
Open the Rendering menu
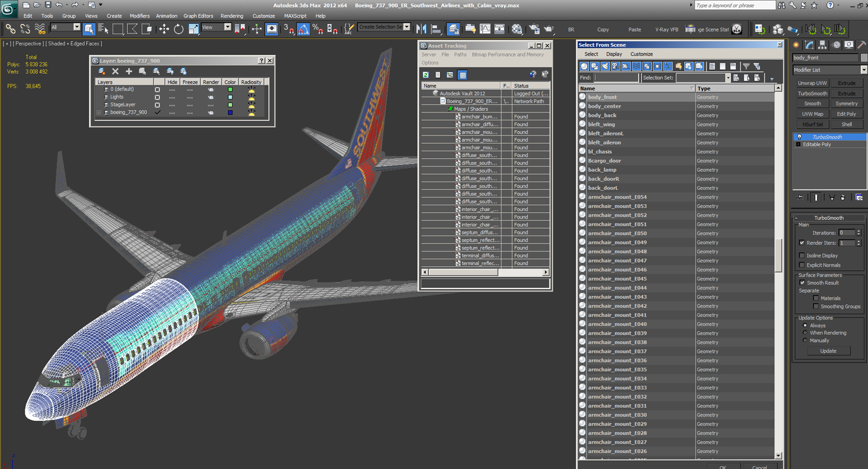click(232, 16)
